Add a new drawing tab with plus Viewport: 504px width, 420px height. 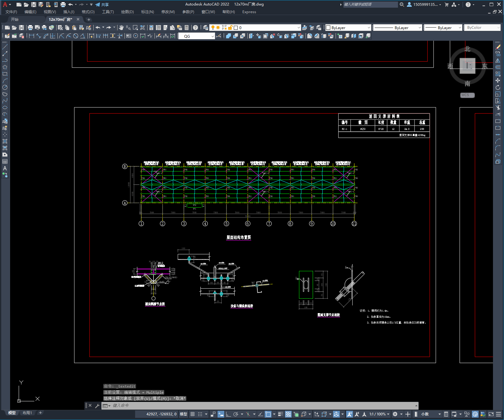(89, 20)
